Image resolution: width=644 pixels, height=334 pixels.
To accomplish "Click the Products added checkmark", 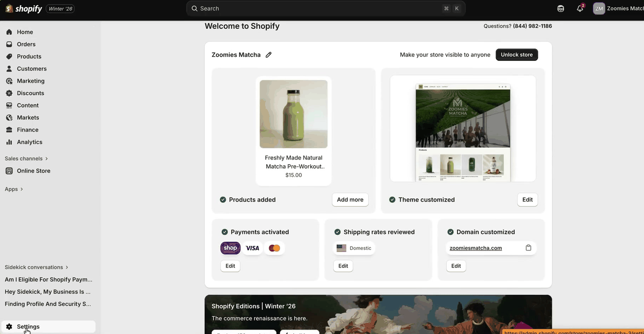I will point(223,199).
